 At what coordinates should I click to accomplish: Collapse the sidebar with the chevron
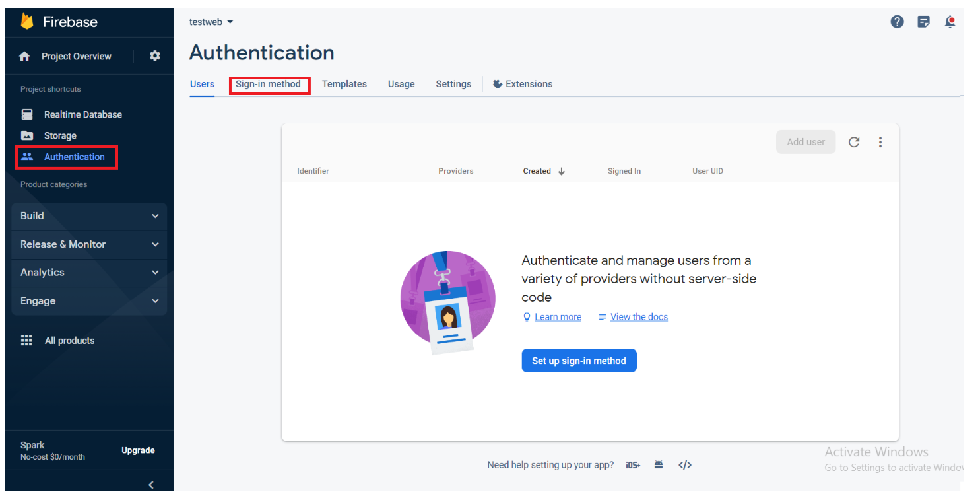[151, 485]
